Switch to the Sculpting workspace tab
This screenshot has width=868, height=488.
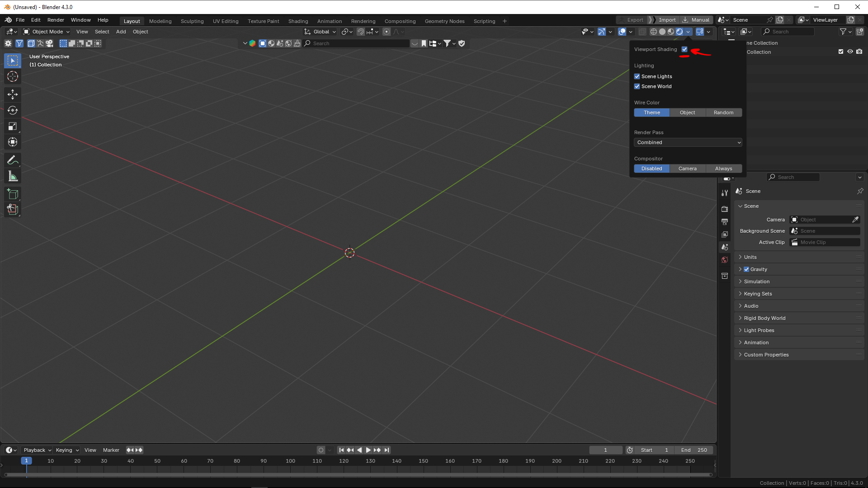[x=192, y=21]
